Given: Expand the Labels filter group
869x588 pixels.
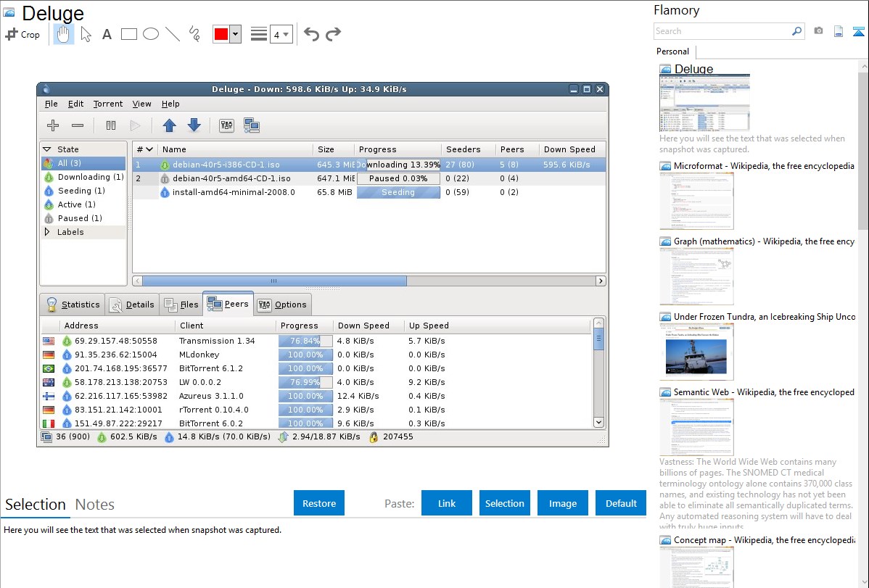Looking at the screenshot, I should pyautogui.click(x=47, y=232).
